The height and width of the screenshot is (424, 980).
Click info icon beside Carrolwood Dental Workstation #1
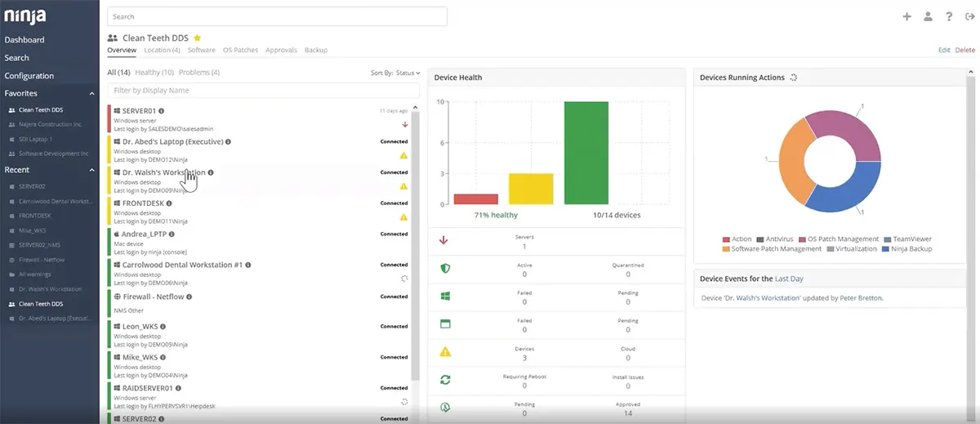click(x=248, y=265)
